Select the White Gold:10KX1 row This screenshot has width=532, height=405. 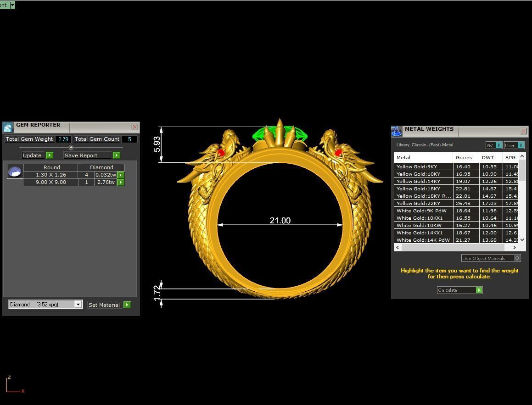click(456, 218)
